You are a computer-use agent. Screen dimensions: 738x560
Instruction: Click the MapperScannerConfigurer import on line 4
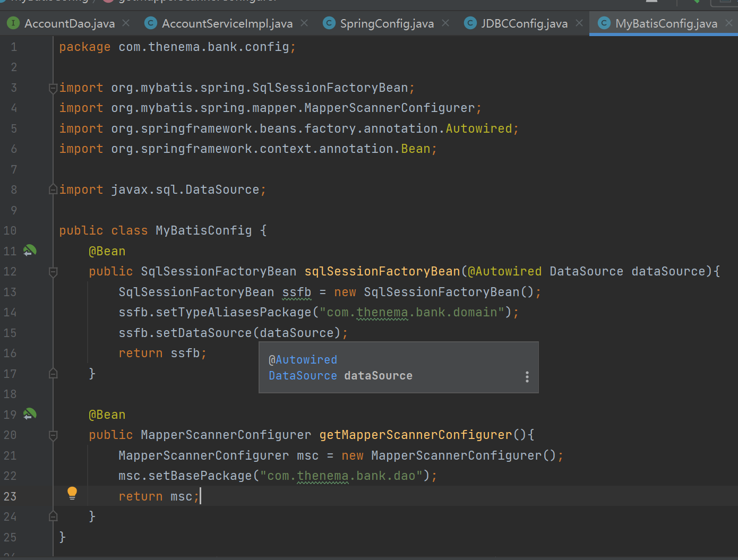coord(270,108)
